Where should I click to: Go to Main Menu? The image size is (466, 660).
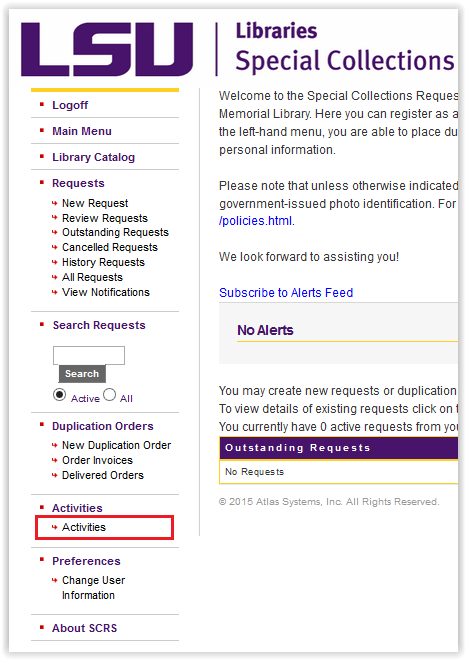[x=82, y=131]
